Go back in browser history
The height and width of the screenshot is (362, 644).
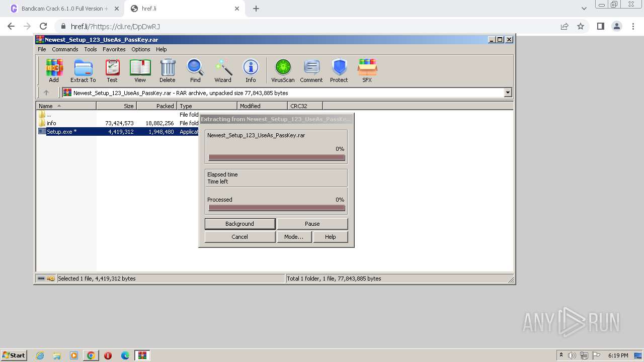tap(11, 26)
